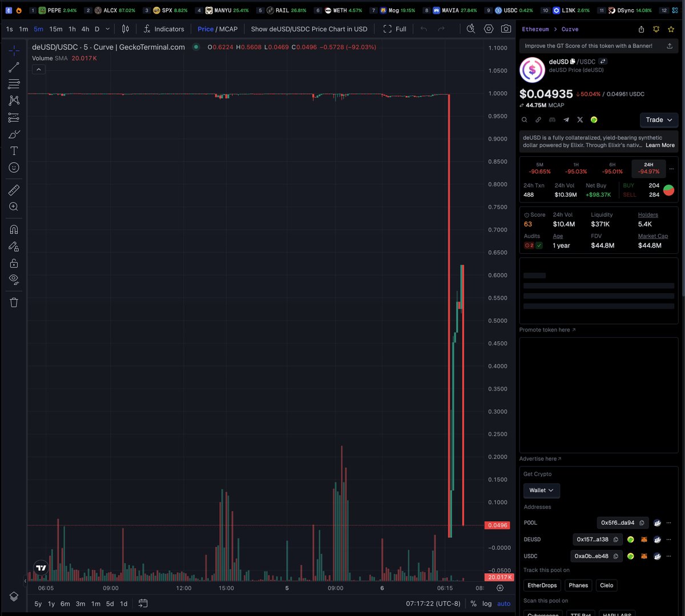Select the ruler measure tool
Viewport: 685px width, 616px height.
[14, 190]
